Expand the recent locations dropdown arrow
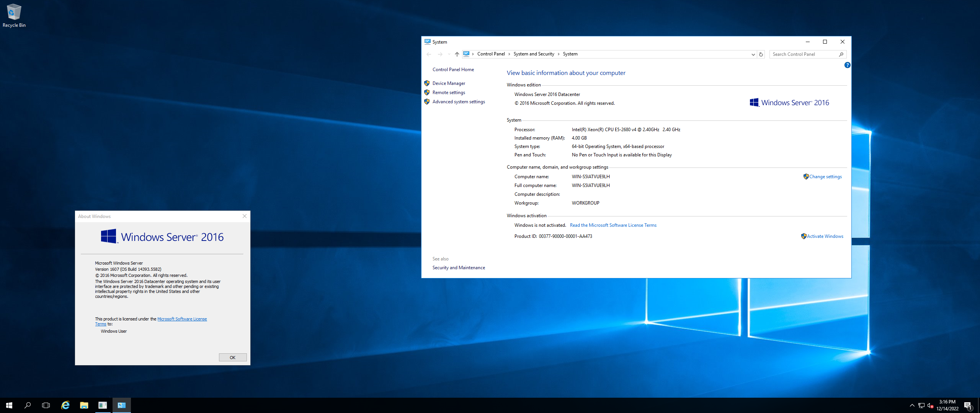The image size is (980, 413). pos(449,54)
